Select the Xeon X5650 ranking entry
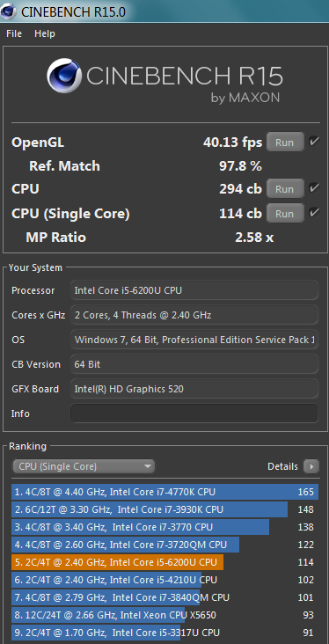 (164, 615)
